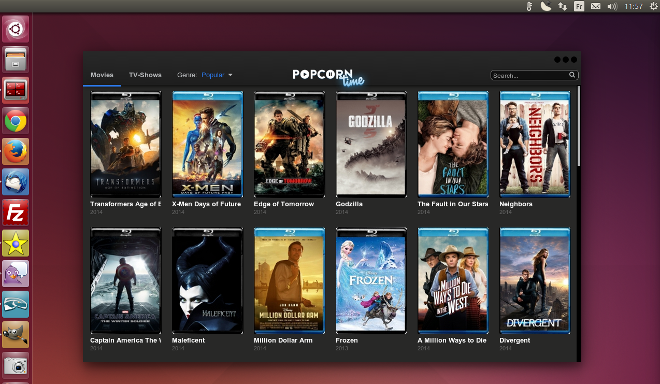Viewport: 660px width, 384px height.
Task: Click the "Edge of Tomorrow" title text
Action: (284, 204)
